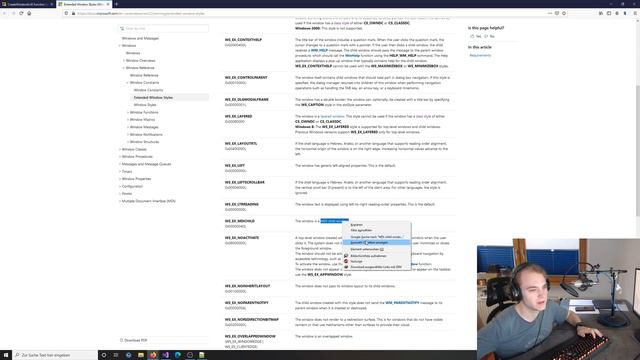Open Window Styles sidebar page

click(x=145, y=105)
